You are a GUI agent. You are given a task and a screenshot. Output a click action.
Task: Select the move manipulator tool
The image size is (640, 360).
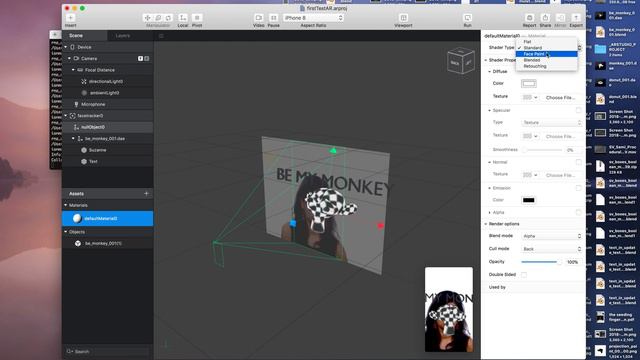147,18
